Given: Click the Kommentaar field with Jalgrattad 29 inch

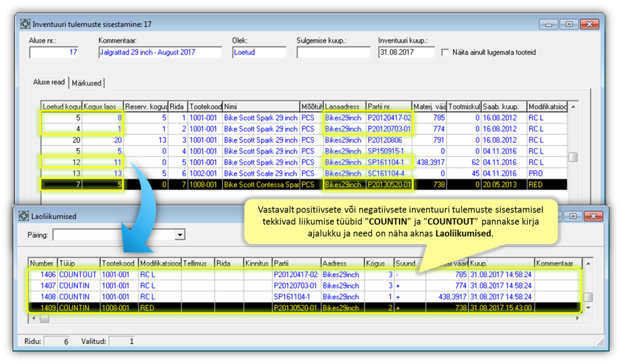Looking at the screenshot, I should (160, 53).
